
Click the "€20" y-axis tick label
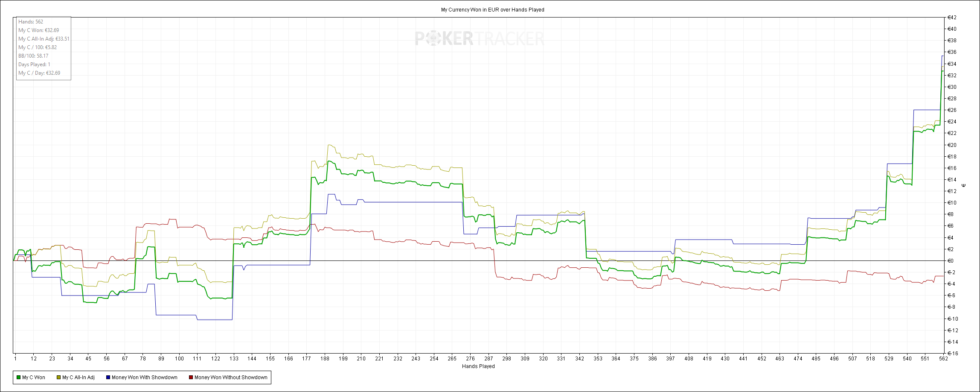pyautogui.click(x=952, y=145)
